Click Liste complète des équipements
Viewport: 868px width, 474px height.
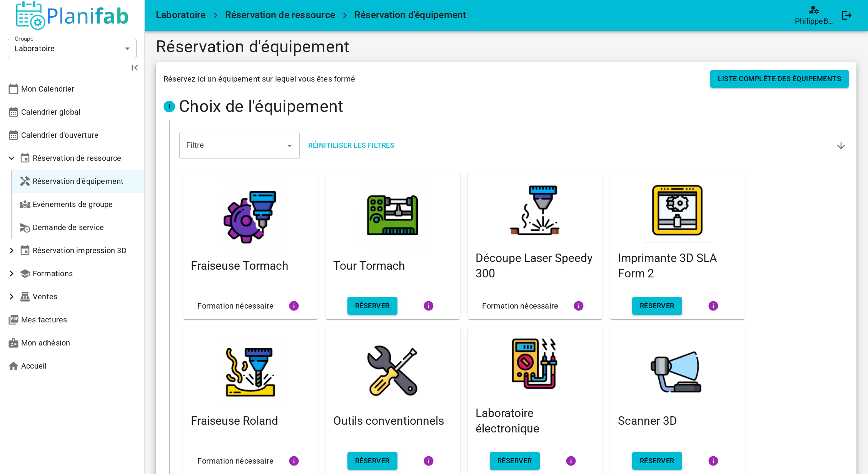pos(779,78)
